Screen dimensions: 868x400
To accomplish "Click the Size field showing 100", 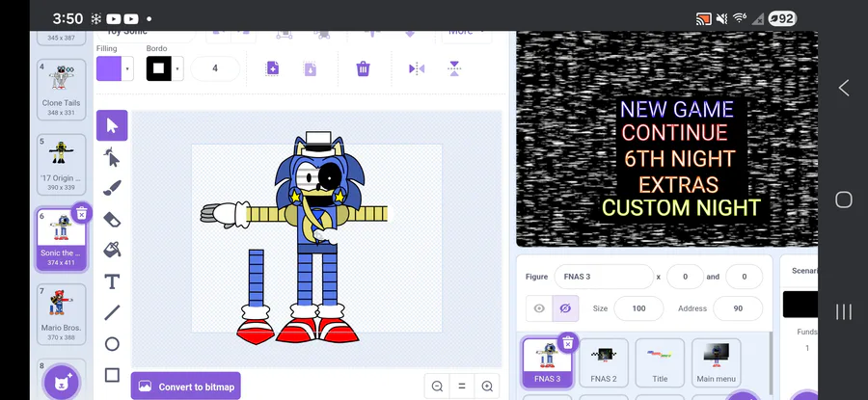I will (x=638, y=308).
